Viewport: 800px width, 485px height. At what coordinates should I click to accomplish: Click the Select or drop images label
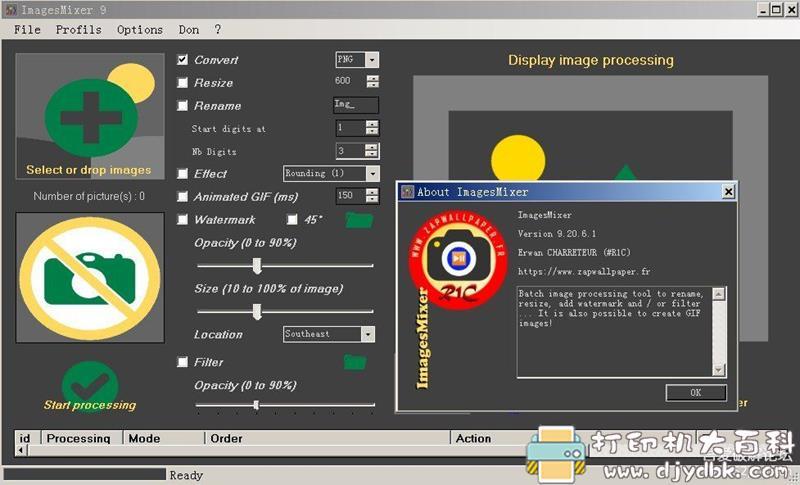tap(89, 170)
